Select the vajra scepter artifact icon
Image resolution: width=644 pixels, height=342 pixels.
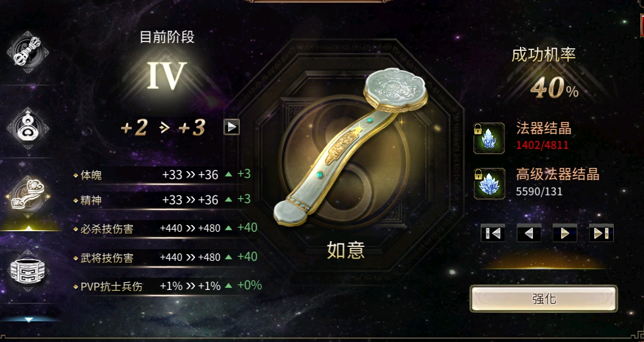point(27,52)
